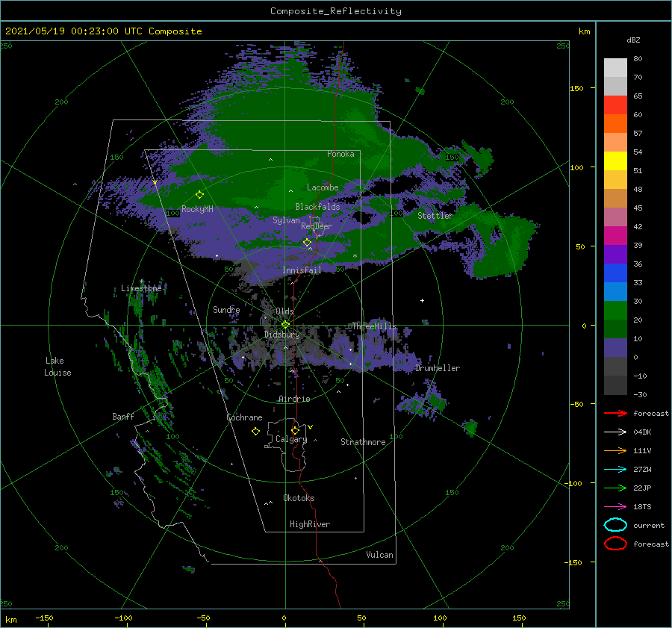
Task: Select the Lacombe city label
Action: [323, 187]
